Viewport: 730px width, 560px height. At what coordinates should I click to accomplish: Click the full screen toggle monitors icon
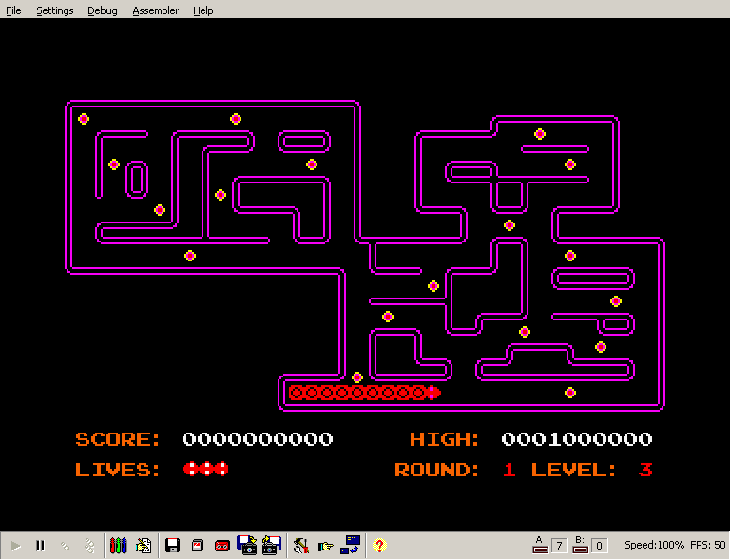351,545
